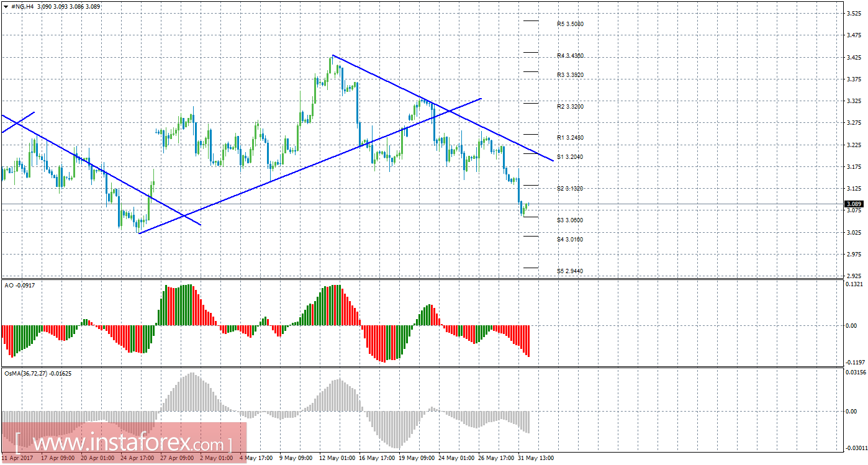Click the S5 2.9440 support label
This screenshot has height=465, width=868.
click(x=570, y=271)
